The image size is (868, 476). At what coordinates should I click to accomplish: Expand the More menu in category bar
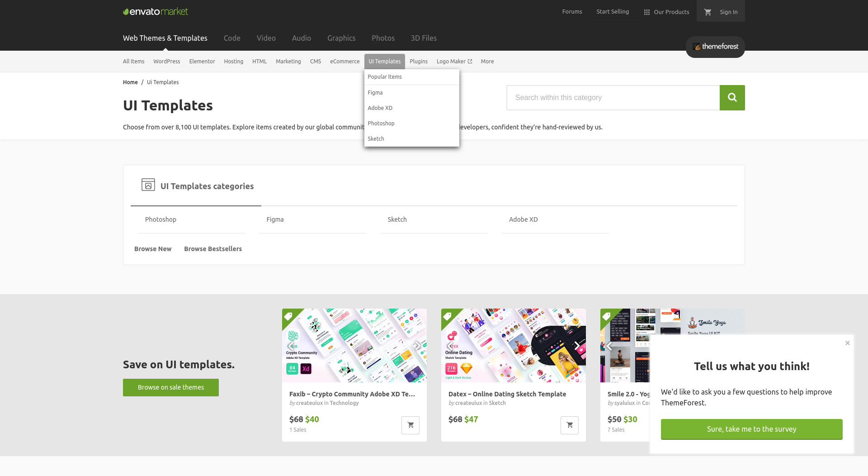(x=487, y=62)
